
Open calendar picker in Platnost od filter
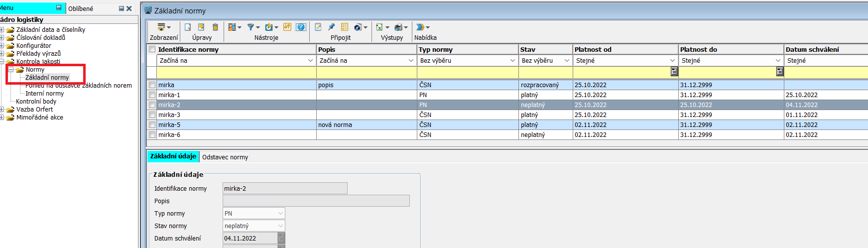click(674, 72)
